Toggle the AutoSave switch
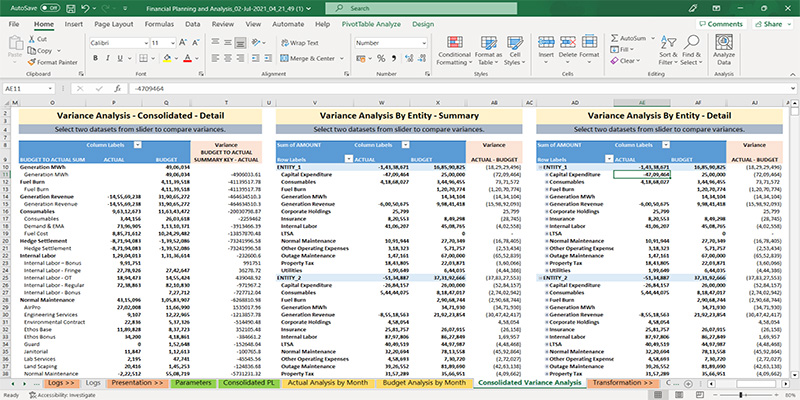 [x=48, y=7]
